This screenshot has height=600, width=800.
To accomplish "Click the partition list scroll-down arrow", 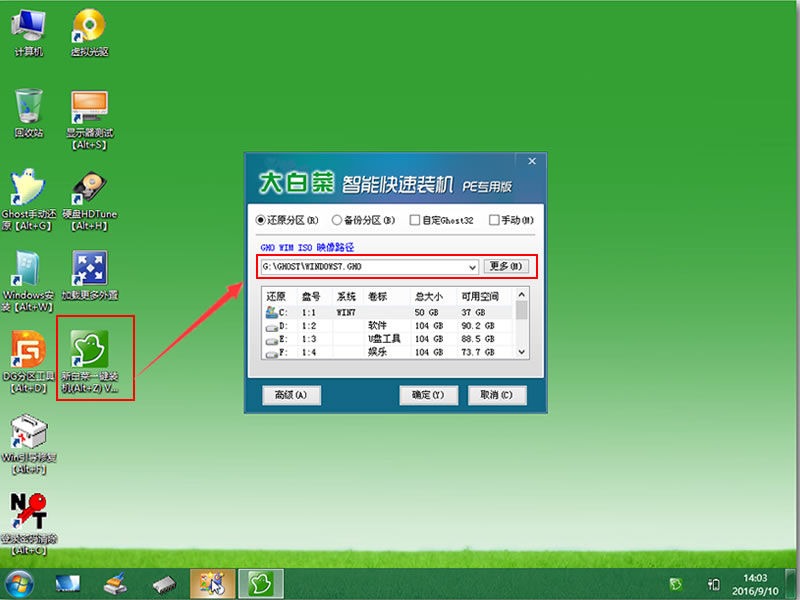I will 521,352.
